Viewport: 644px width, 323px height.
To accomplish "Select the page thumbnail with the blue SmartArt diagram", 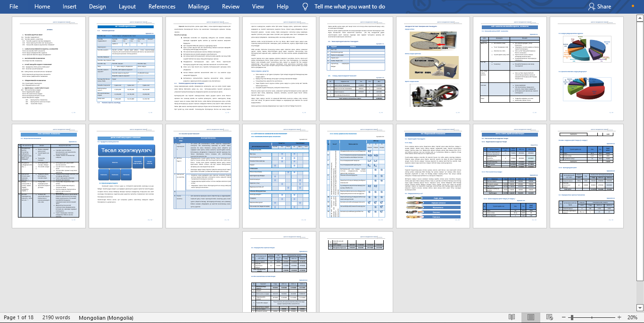I will tap(126, 176).
